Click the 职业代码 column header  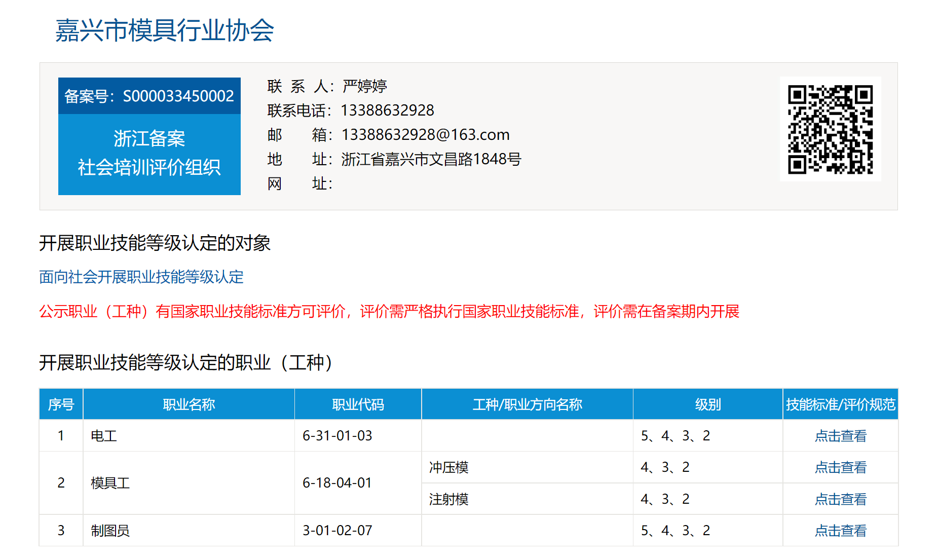(358, 404)
